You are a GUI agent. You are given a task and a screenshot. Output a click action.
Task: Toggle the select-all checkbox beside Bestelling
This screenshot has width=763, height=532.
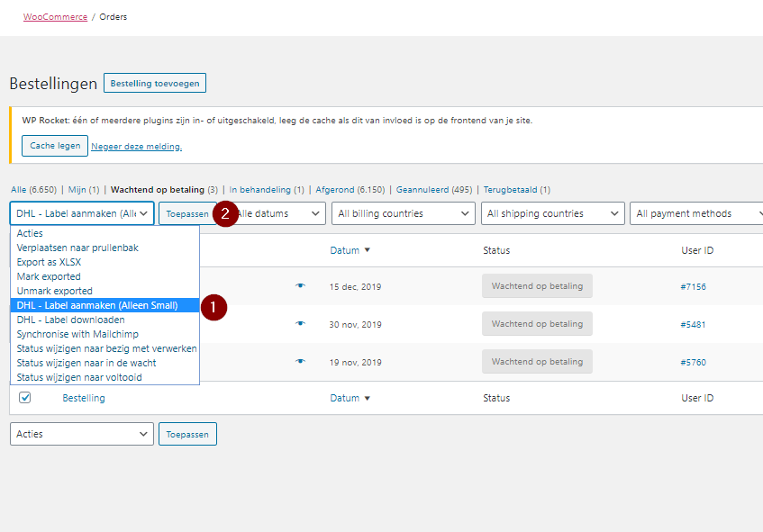(x=25, y=398)
